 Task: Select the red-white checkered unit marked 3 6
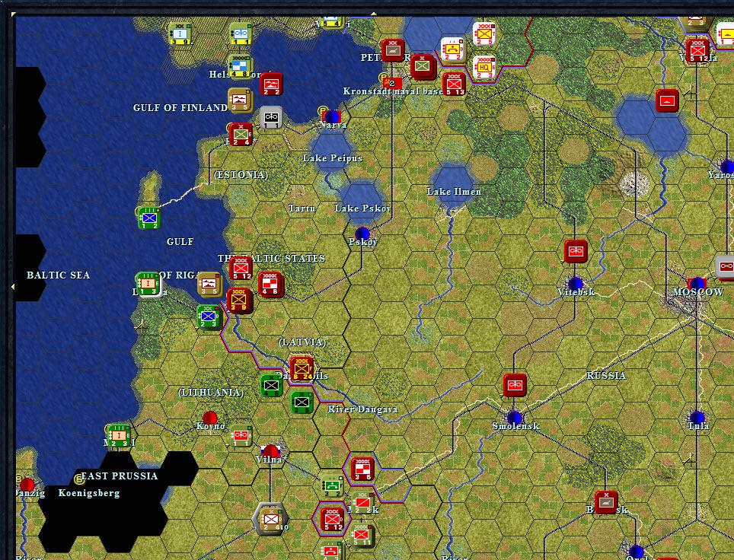[x=362, y=469]
